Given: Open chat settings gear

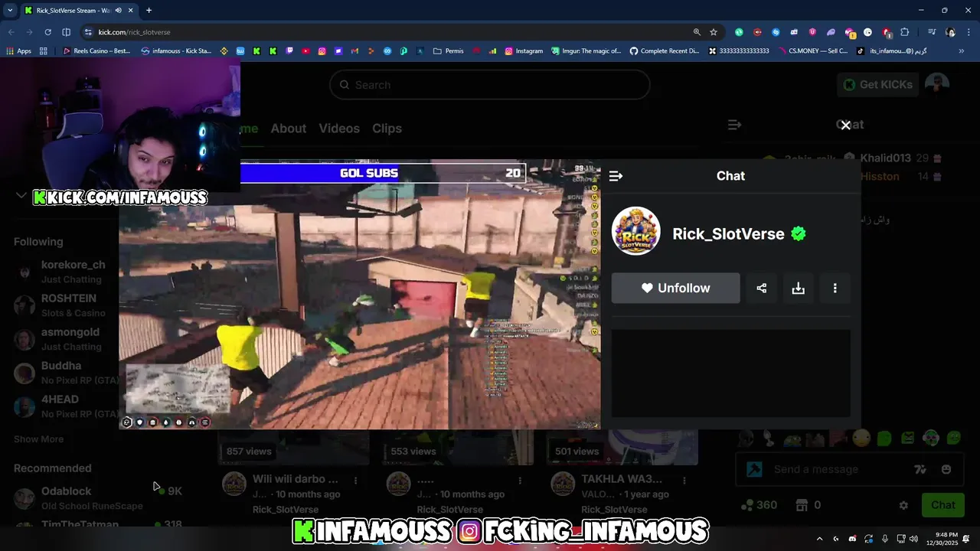Looking at the screenshot, I should click(903, 505).
